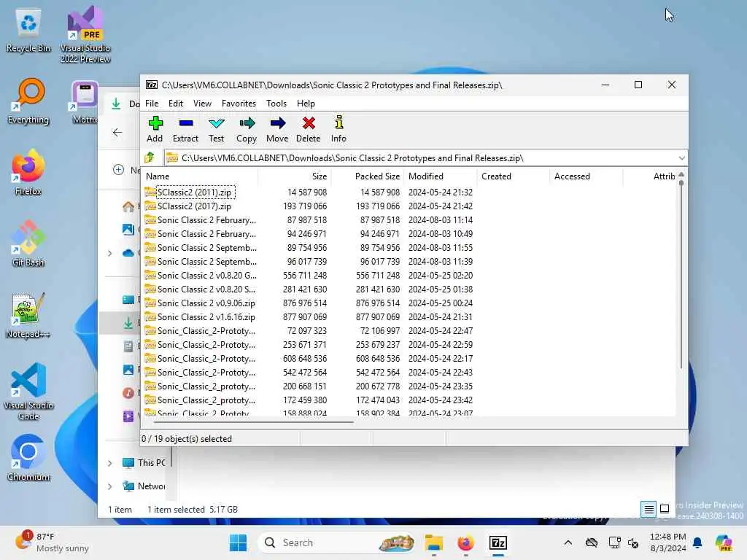
Task: Open the View menu
Action: pos(203,104)
